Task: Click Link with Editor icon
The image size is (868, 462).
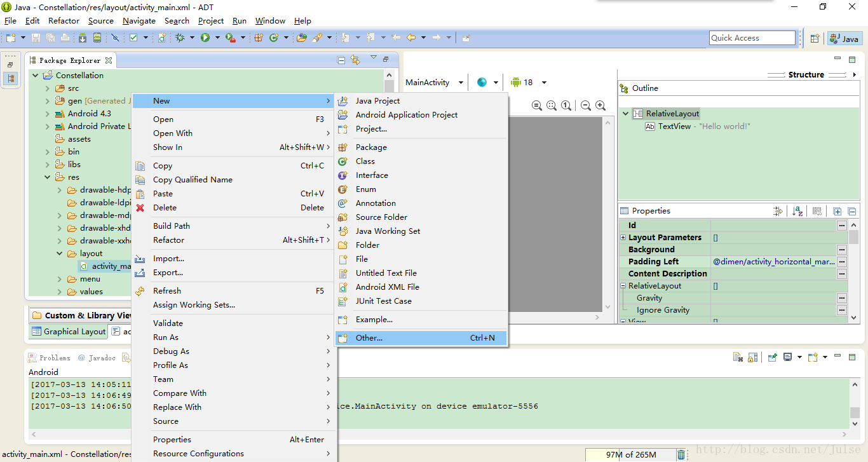Action: pos(355,60)
